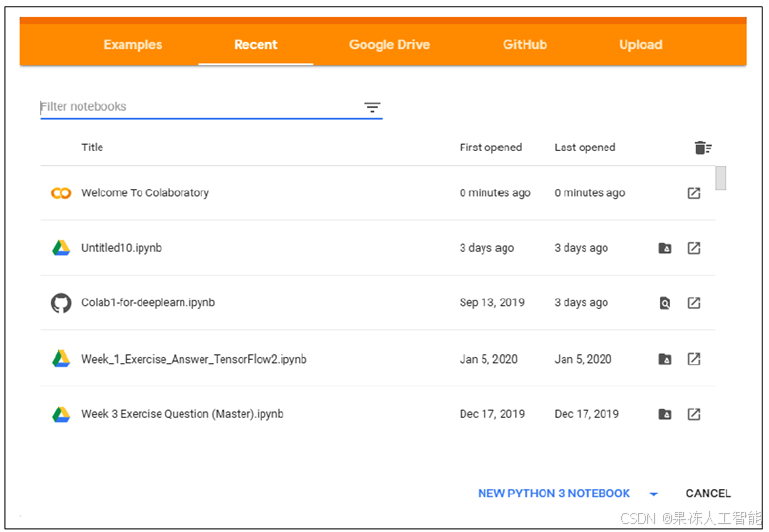Open Week_1_Exercise_Answer_TensorFlow2.ipynb notebook
This screenshot has width=769, height=532.
(x=194, y=359)
